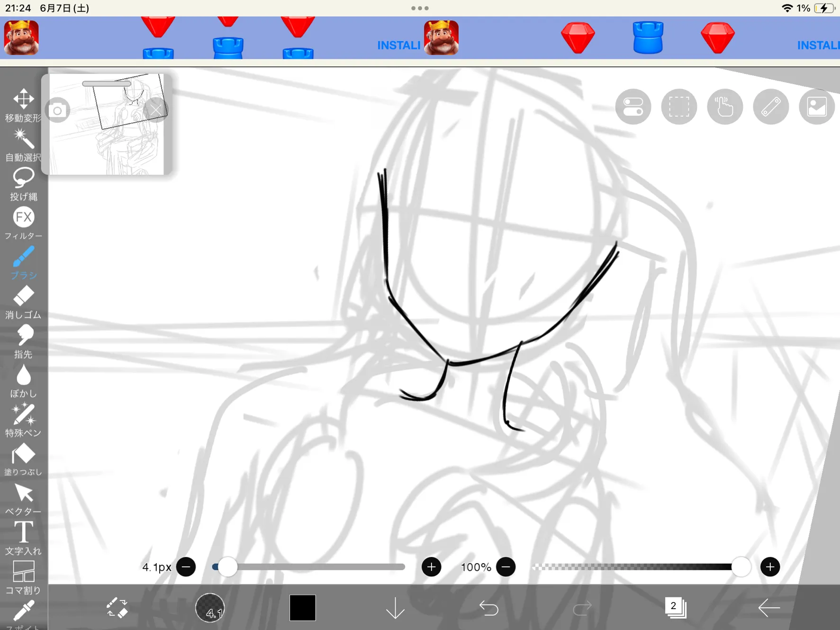Increase brush thickness with plus button
The image size is (840, 630).
[x=431, y=567]
